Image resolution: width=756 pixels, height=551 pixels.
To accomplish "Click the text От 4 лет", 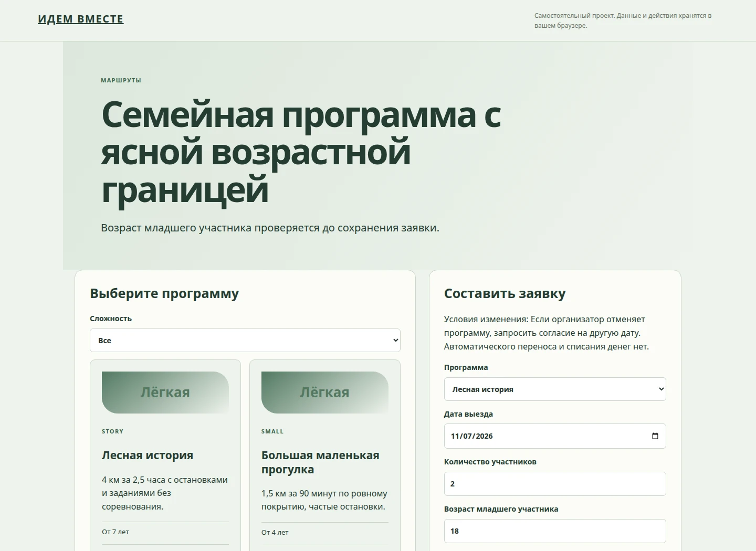I will click(x=275, y=532).
